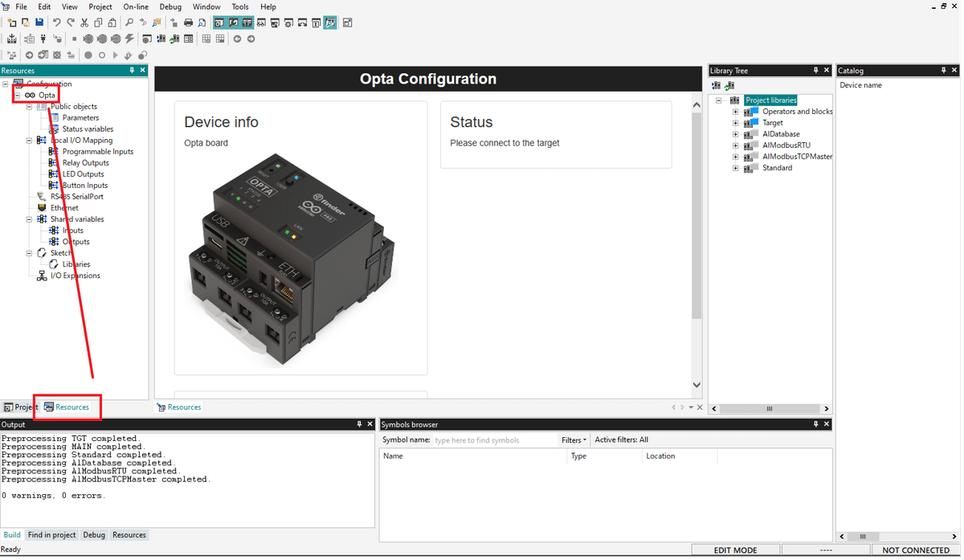The width and height of the screenshot is (964, 560).
Task: Click the debug play triangle icon
Action: (115, 55)
